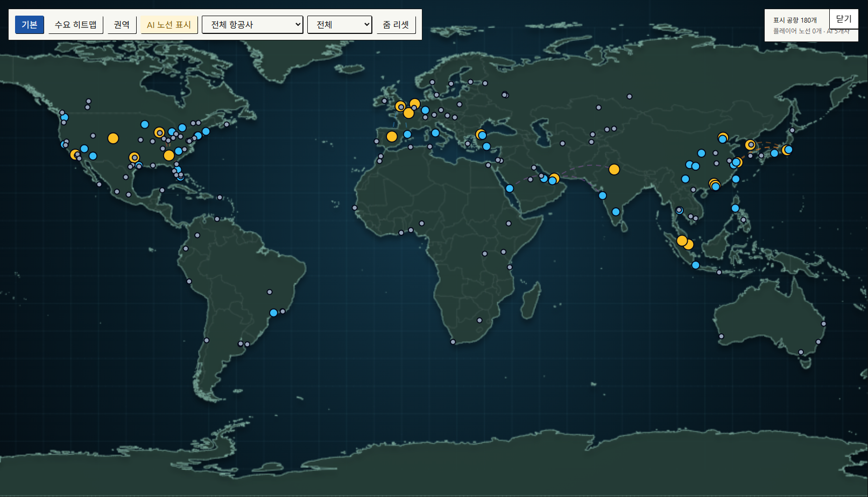Click the blue marker on Java island
This screenshot has width=868, height=497.
696,265
